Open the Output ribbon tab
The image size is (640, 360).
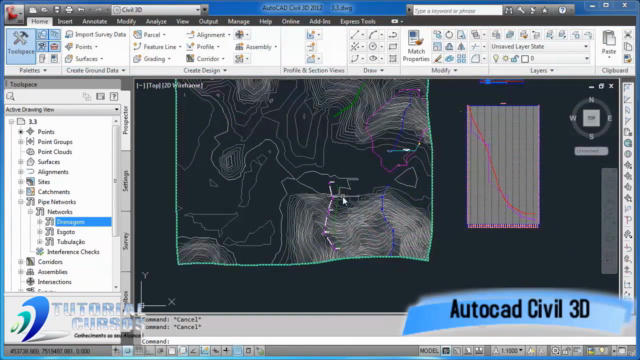208,21
